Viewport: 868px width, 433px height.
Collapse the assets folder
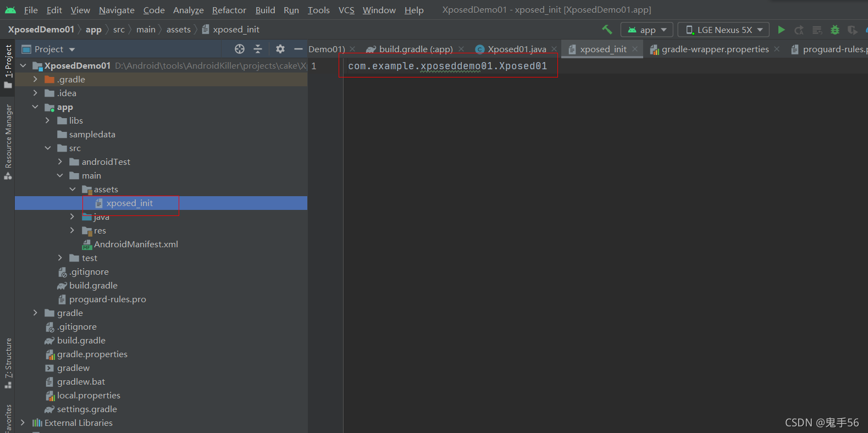(73, 189)
